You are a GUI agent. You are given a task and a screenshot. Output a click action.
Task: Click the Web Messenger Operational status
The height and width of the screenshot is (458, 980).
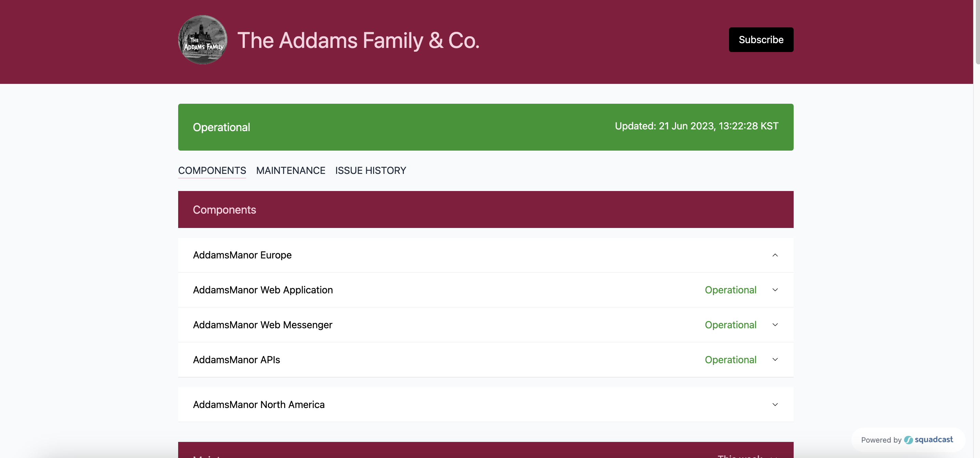(730, 325)
